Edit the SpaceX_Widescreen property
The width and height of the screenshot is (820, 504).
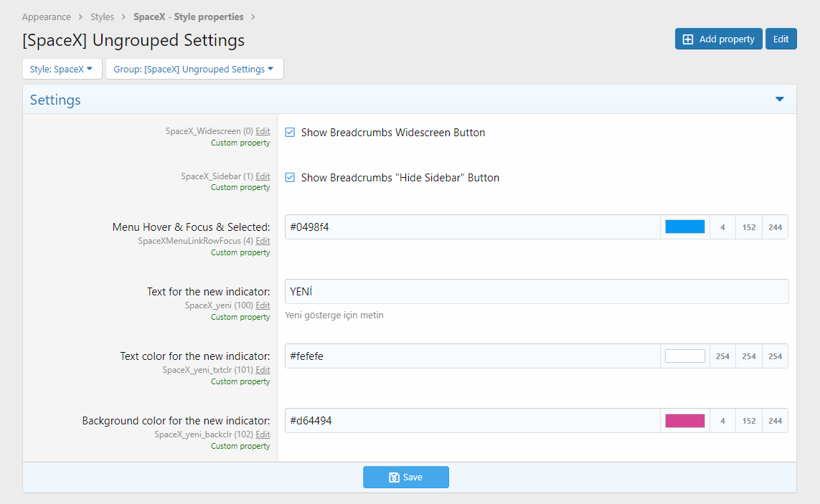coord(263,132)
